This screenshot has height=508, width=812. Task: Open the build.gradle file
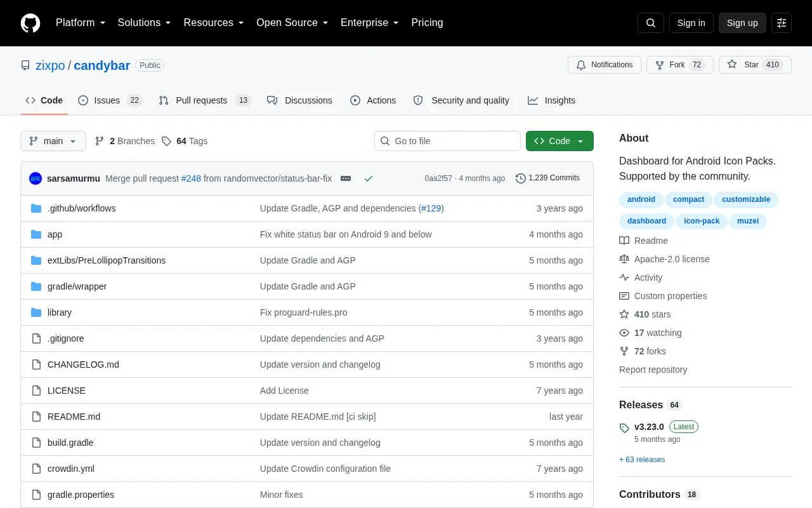click(70, 443)
